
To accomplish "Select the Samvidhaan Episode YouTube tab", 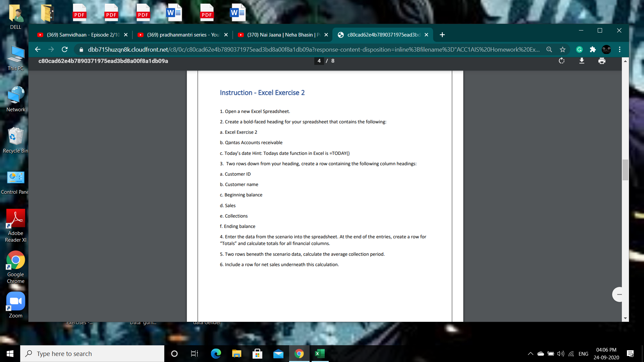I will [80, 35].
